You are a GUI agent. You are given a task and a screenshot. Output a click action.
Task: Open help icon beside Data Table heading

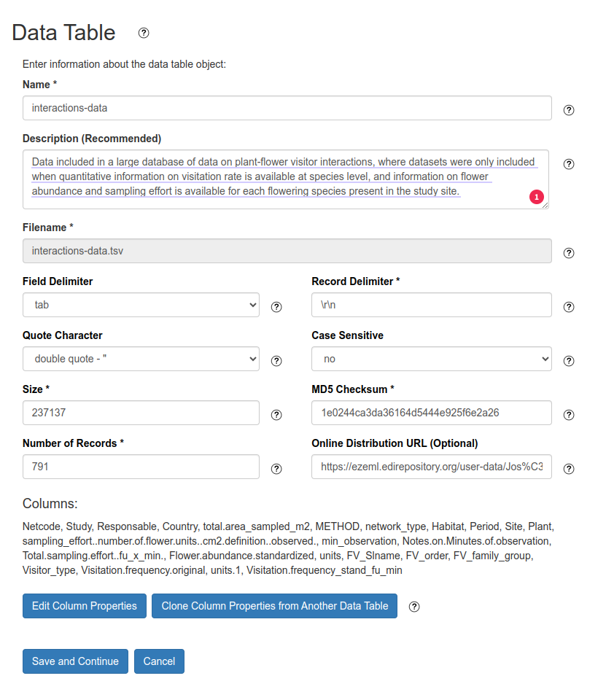144,33
